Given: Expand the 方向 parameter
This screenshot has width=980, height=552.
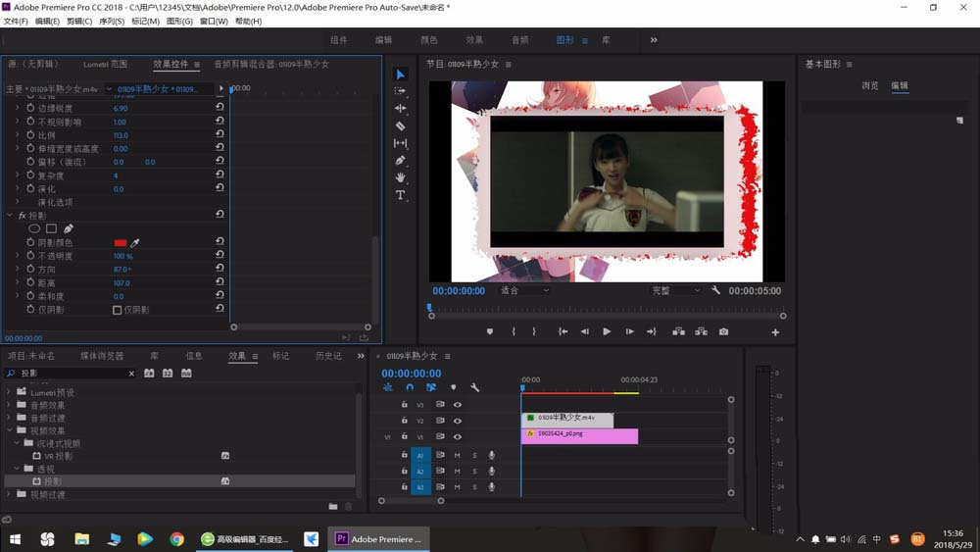Looking at the screenshot, I should coord(17,269).
